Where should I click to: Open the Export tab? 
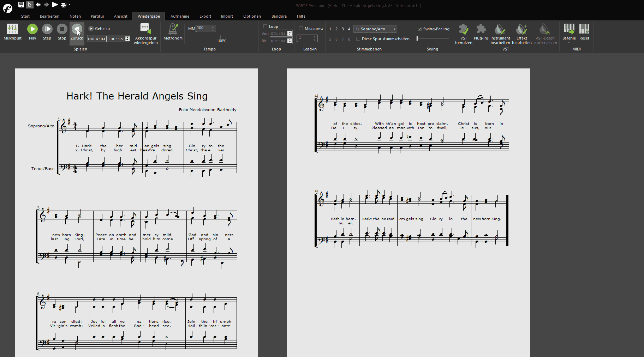tap(205, 16)
